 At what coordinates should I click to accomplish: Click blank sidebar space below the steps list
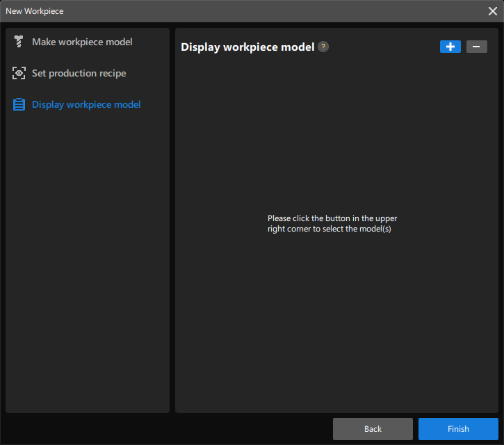click(x=87, y=278)
